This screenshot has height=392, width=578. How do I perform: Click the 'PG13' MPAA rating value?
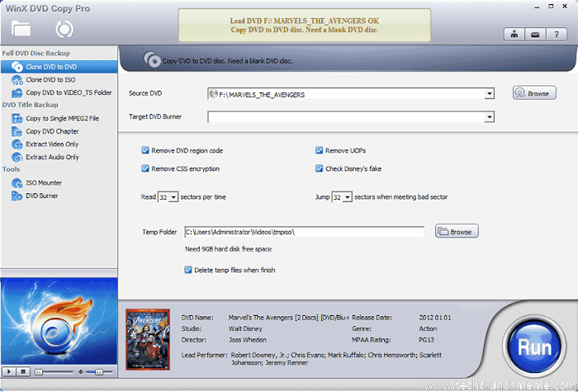click(x=427, y=340)
